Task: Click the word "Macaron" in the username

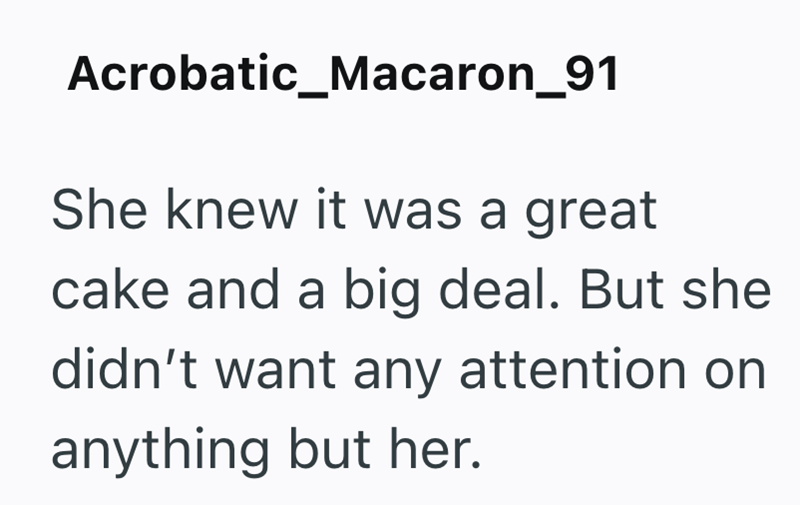Action: 432,73
